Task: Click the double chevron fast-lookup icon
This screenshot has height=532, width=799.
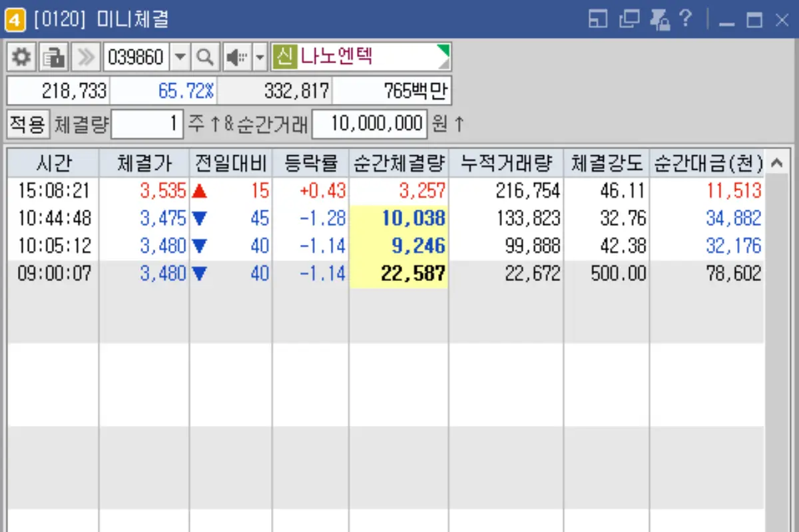Action: tap(85, 57)
